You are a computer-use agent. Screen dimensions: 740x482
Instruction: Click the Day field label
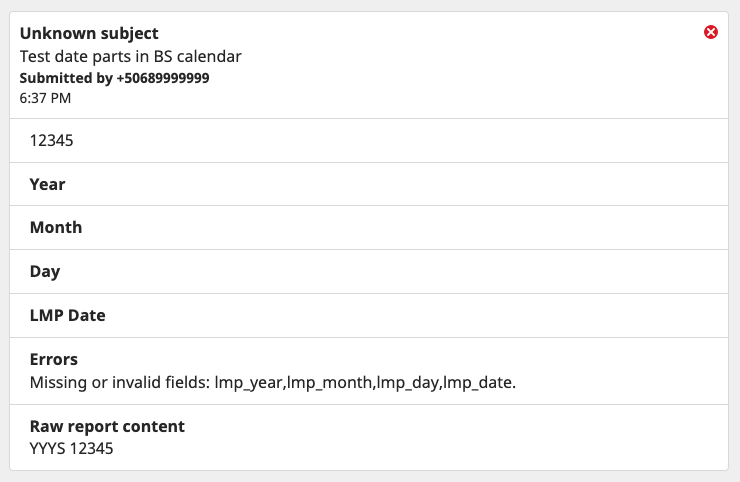45,272
